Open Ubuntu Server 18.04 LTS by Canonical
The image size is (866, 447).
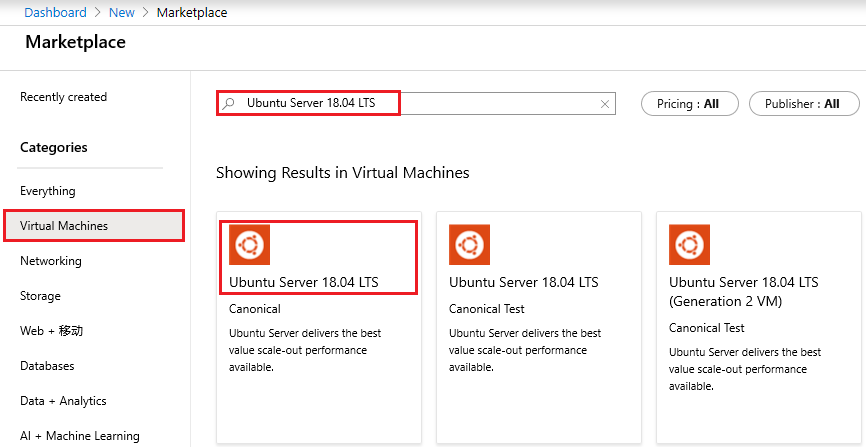(304, 282)
